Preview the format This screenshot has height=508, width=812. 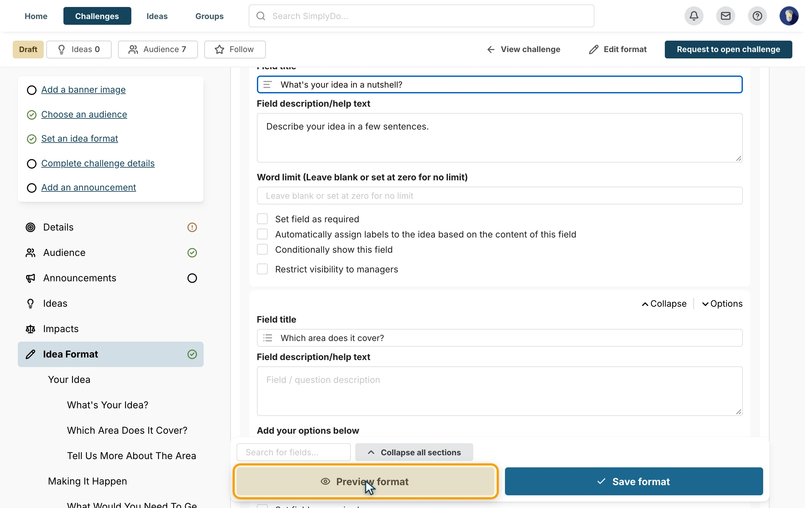coord(365,481)
